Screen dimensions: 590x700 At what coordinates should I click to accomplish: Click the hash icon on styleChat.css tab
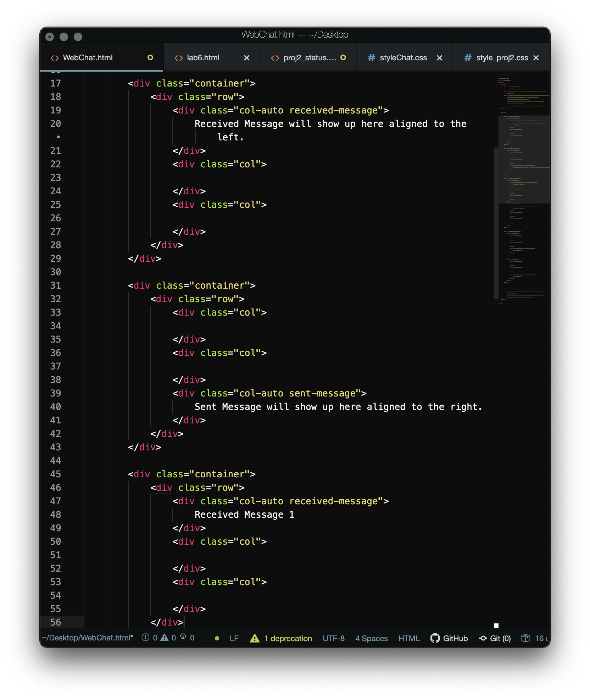[x=371, y=57]
